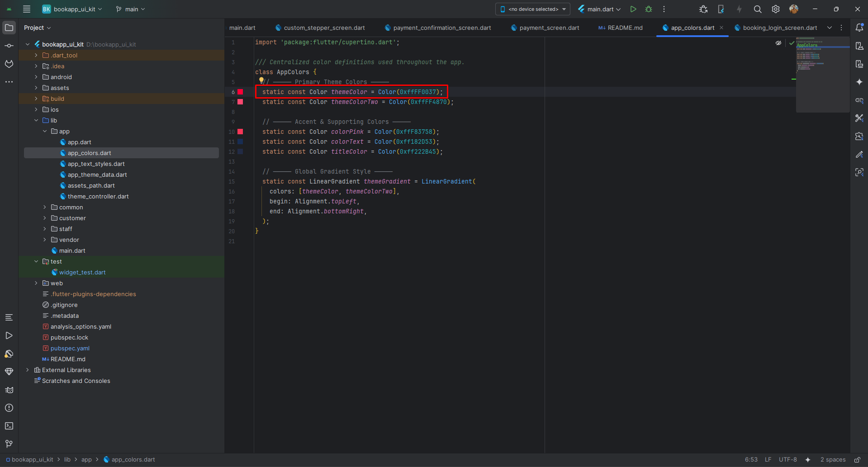This screenshot has height=467, width=868.
Task: Click the green inspection checkmark widget
Action: (792, 43)
